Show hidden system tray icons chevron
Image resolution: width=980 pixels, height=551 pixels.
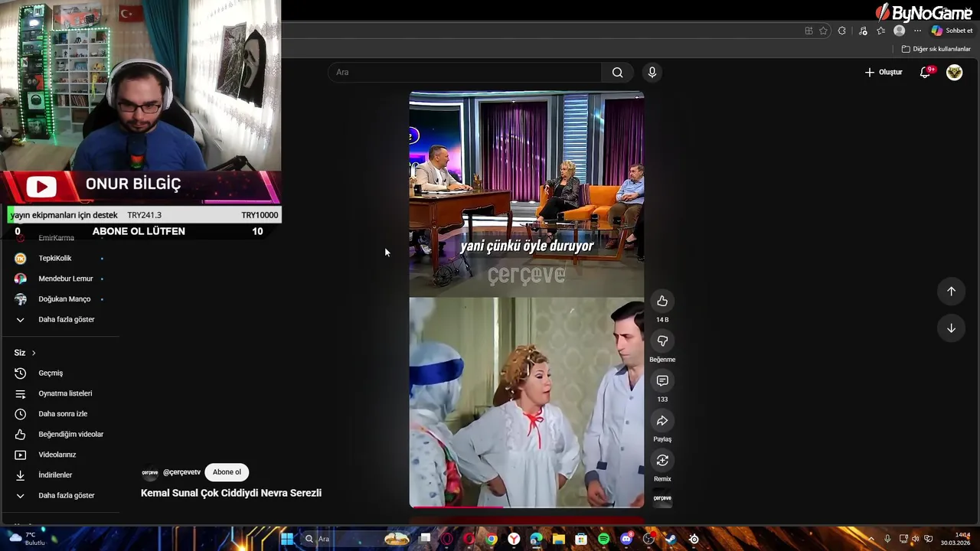pos(871,539)
